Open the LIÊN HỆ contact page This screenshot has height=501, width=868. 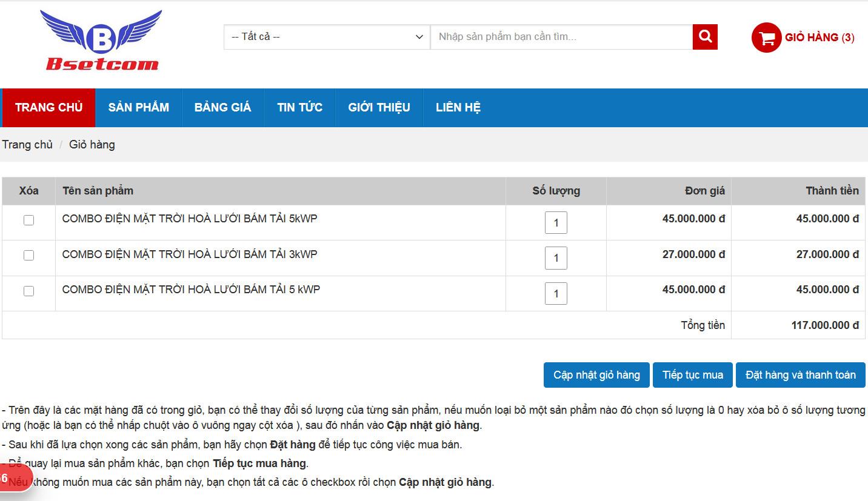(458, 108)
